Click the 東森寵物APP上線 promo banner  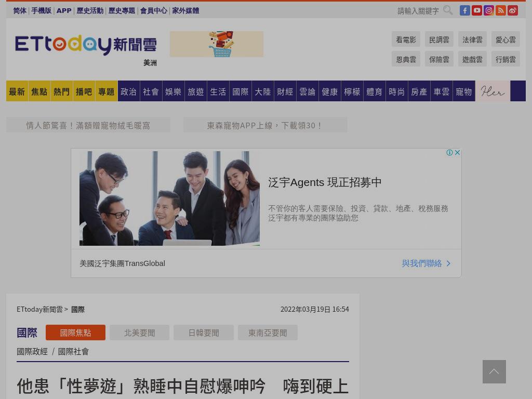tap(265, 125)
